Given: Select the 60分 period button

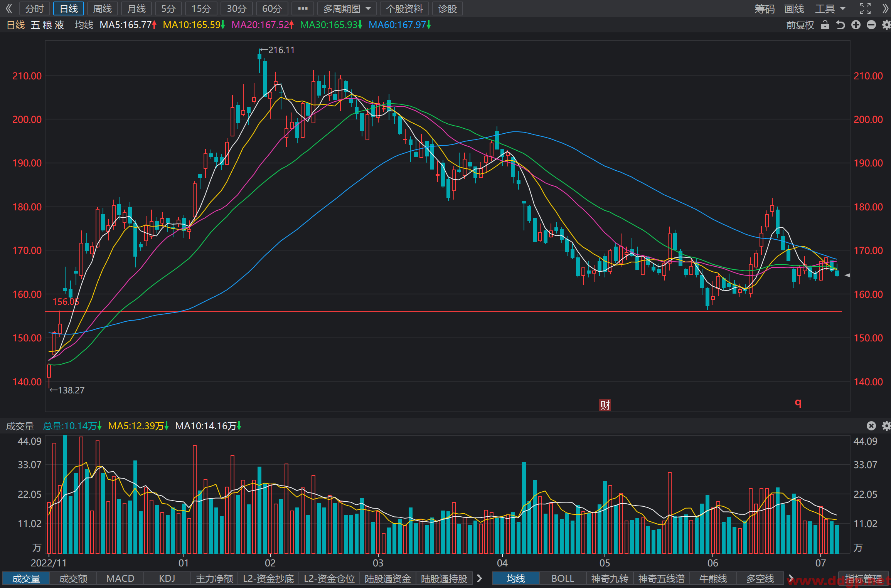Looking at the screenshot, I should [x=272, y=8].
